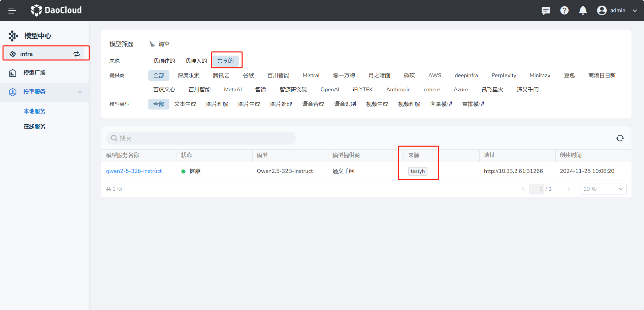This screenshot has height=310, width=644.
Task: Click the 清空 broom icon
Action: click(x=152, y=44)
